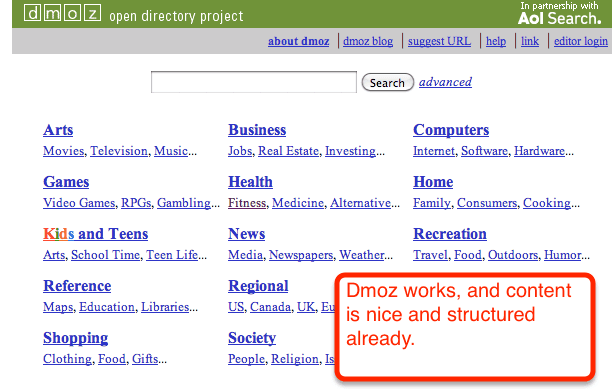Open the Society category

point(252,338)
